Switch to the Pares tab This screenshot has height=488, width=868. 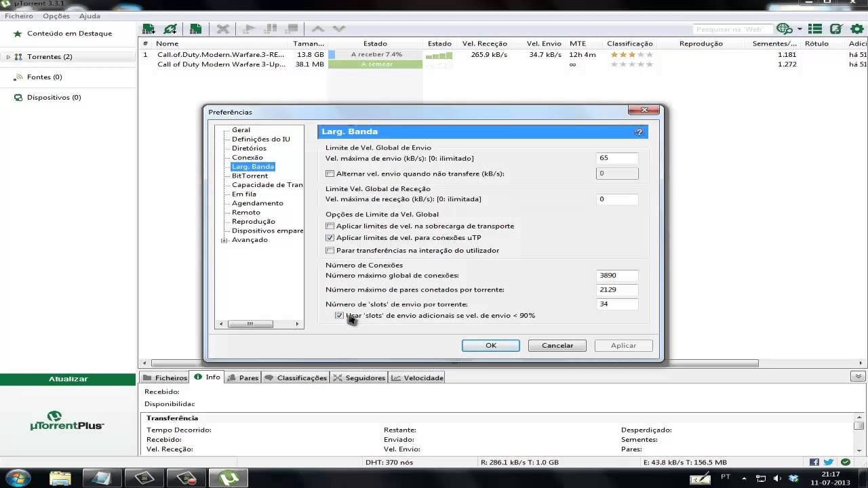(243, 378)
